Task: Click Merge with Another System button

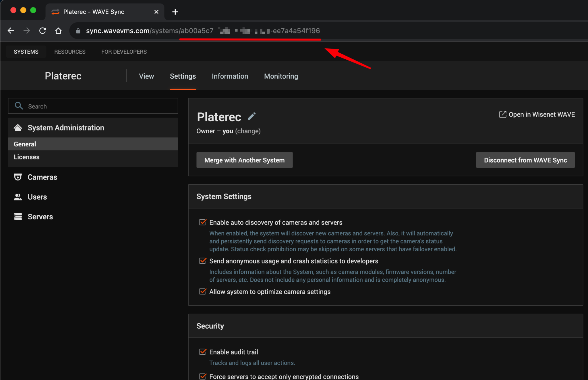Action: (245, 160)
